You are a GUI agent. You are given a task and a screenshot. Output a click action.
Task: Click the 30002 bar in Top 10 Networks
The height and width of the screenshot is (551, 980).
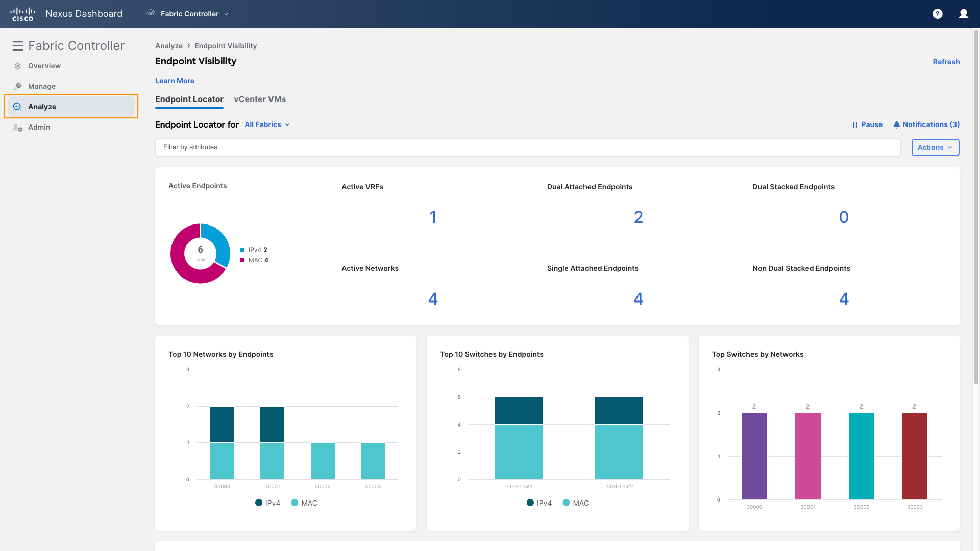coord(323,461)
